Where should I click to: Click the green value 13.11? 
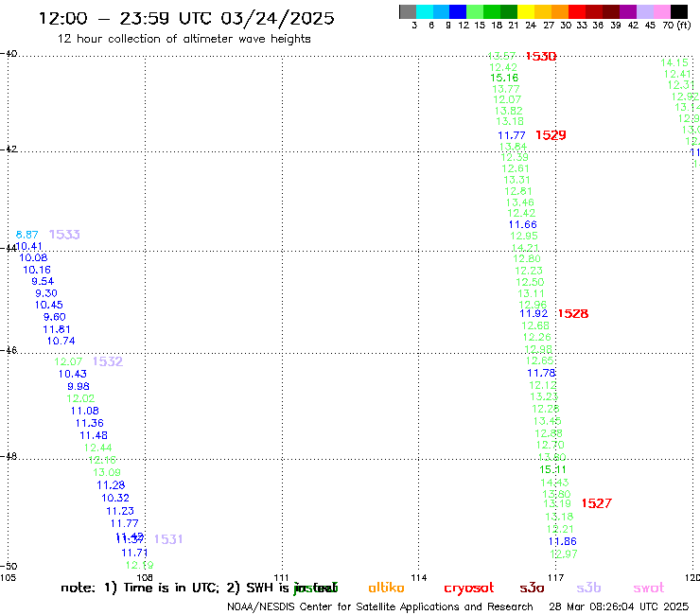tap(531, 293)
